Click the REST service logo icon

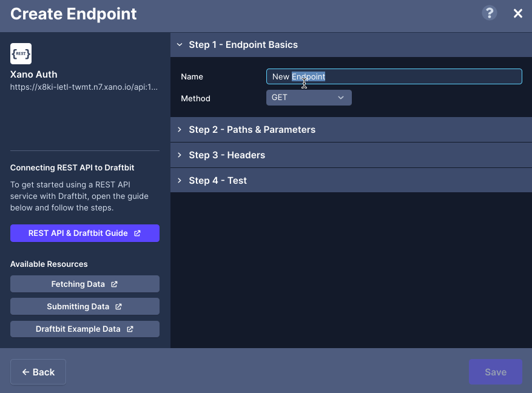[x=21, y=53]
